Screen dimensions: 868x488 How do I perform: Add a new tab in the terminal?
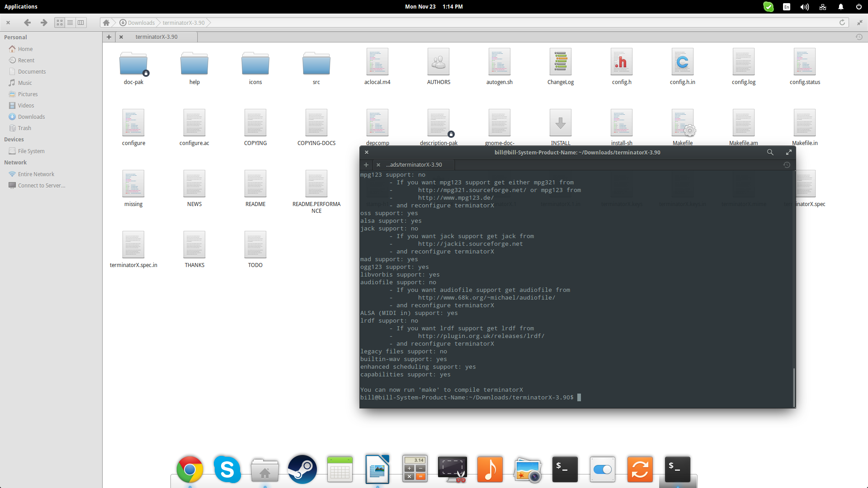click(366, 164)
